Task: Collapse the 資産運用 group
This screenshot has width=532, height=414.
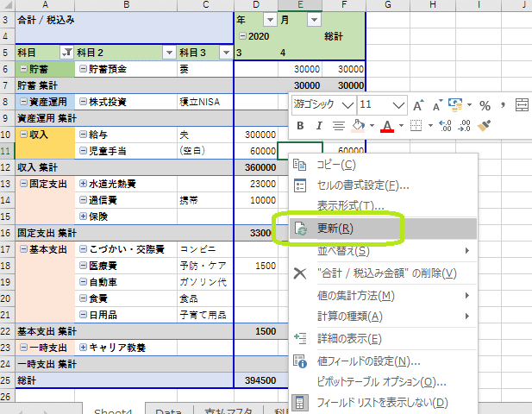Action: click(23, 102)
